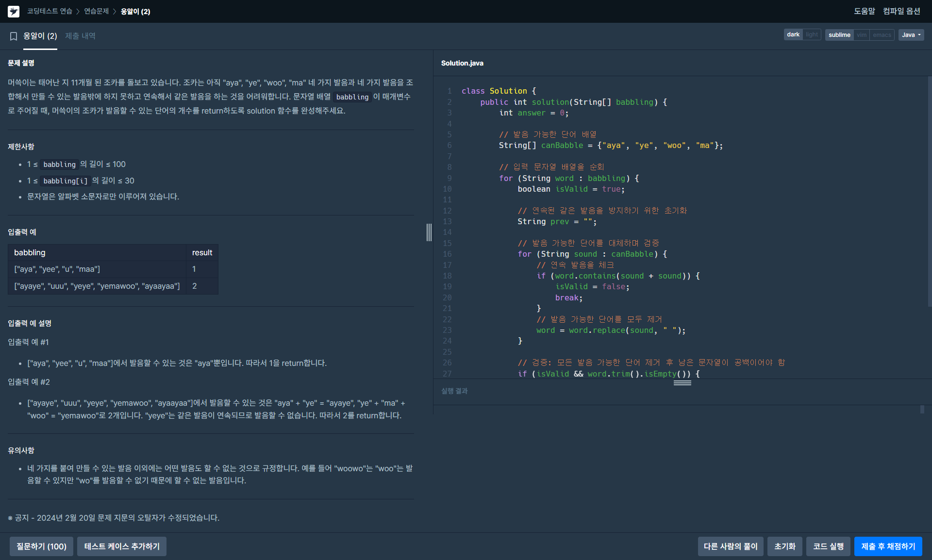Open the 도움말 help menu

864,11
